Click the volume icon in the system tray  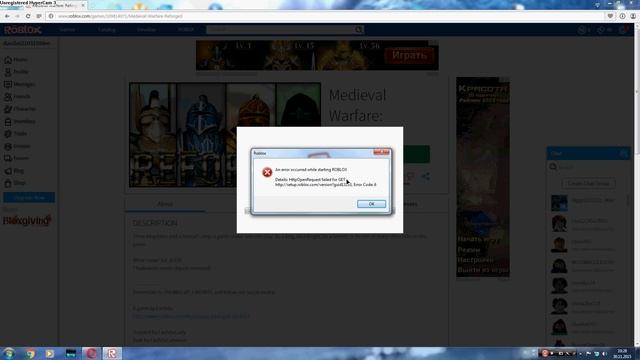tap(604, 353)
